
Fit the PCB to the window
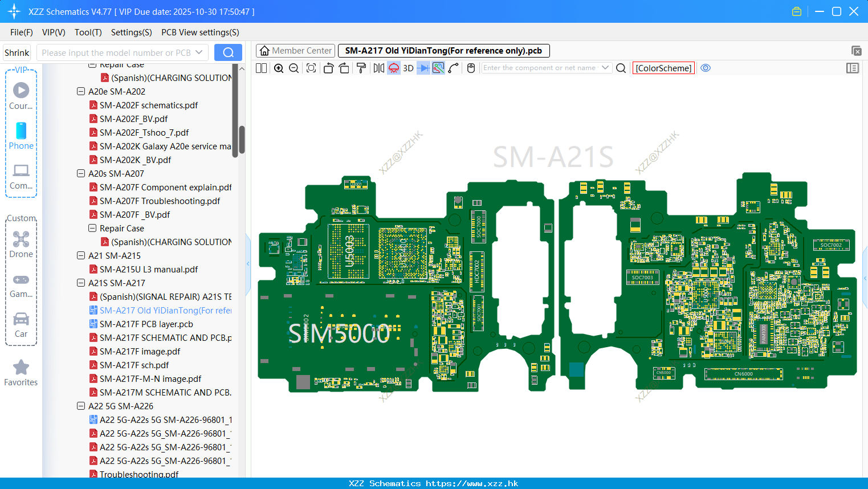(311, 68)
